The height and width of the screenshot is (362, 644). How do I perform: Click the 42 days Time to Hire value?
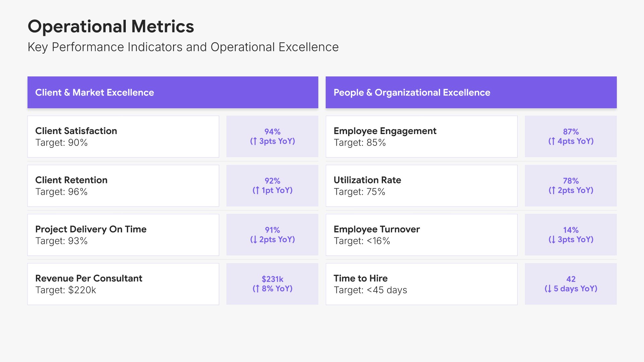pos(571,284)
